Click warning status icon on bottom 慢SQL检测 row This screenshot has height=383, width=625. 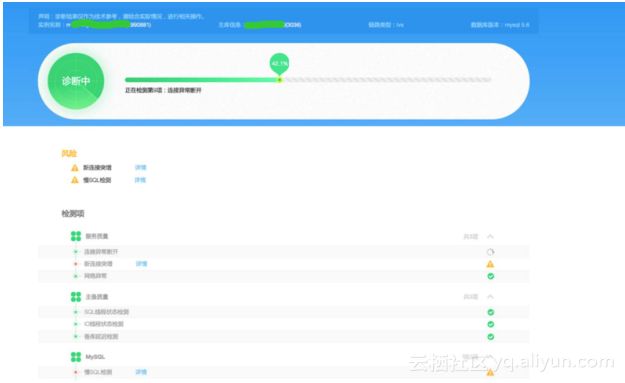490,372
